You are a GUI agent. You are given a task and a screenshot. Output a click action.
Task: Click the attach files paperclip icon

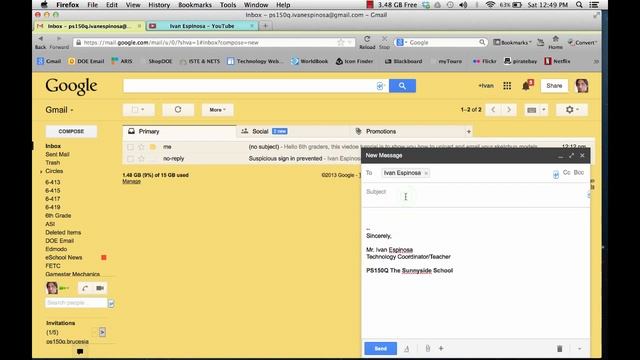click(x=428, y=349)
